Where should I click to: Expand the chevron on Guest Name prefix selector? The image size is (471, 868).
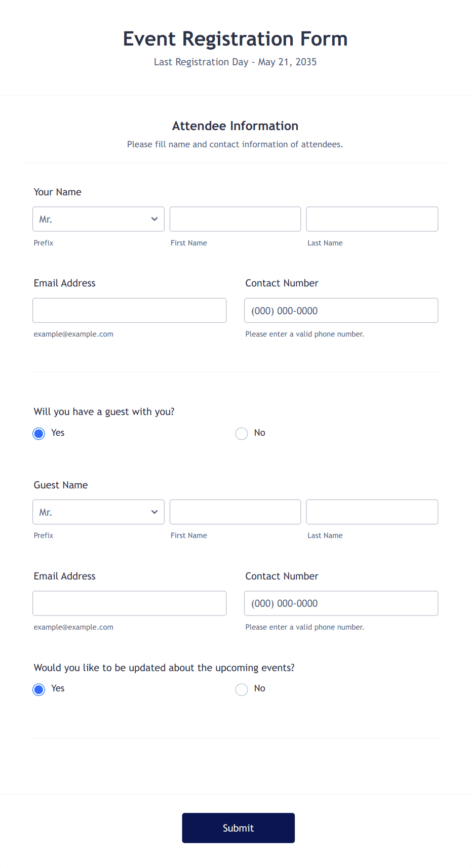point(154,512)
